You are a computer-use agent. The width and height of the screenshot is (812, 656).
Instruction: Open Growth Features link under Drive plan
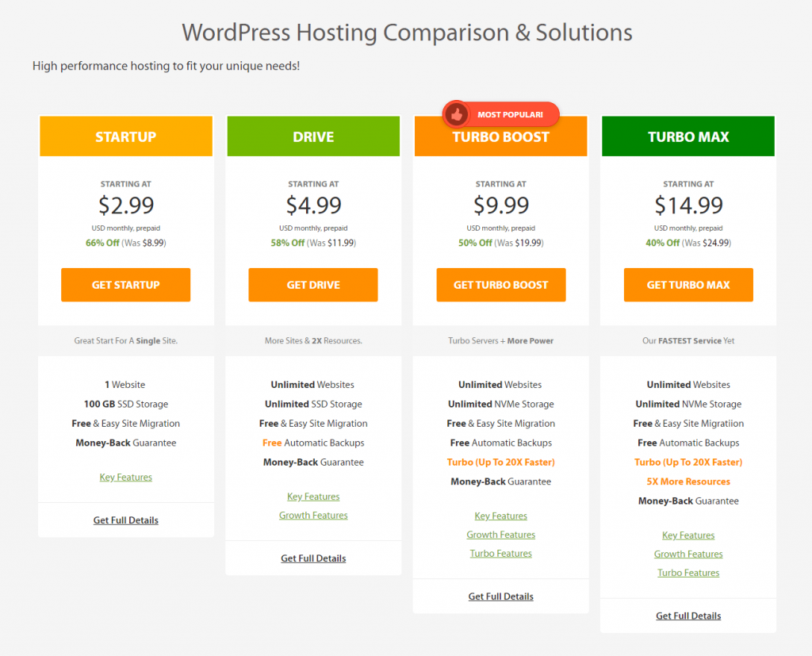click(x=313, y=515)
